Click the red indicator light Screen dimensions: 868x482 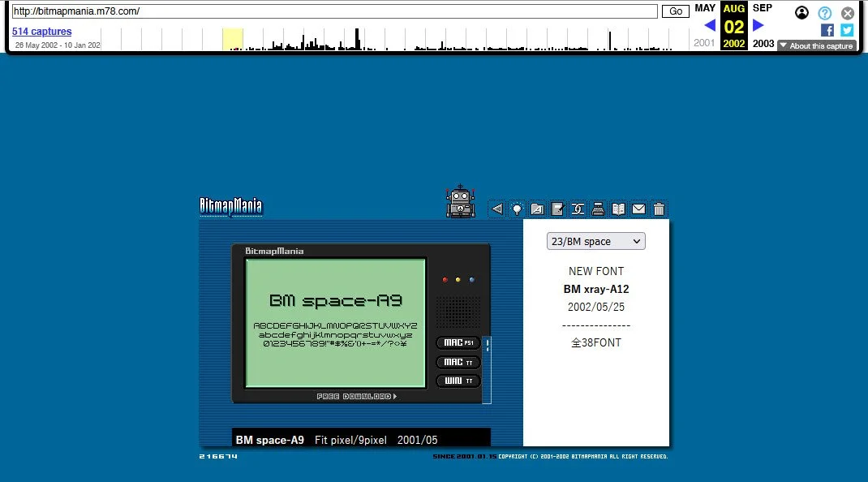(x=445, y=280)
